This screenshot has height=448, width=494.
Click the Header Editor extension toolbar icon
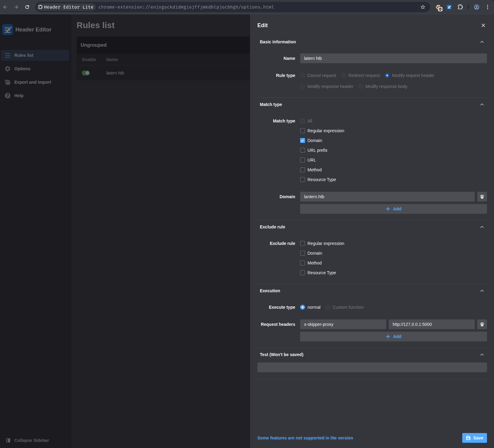coord(449,7)
